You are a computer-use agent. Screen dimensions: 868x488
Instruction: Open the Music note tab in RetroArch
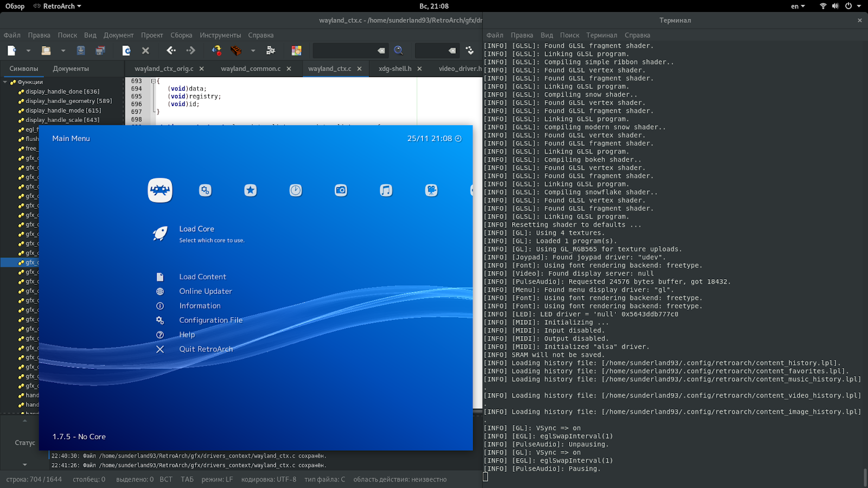point(386,190)
